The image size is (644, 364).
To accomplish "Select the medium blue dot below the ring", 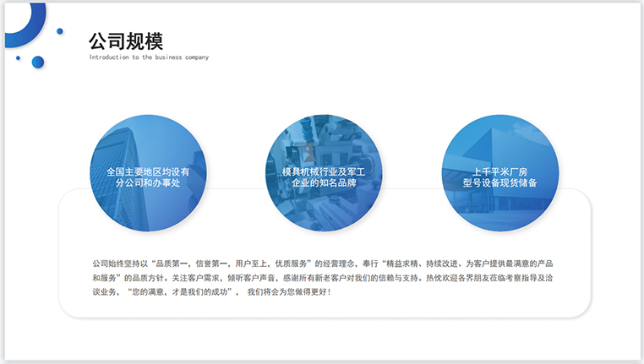I will [38, 62].
